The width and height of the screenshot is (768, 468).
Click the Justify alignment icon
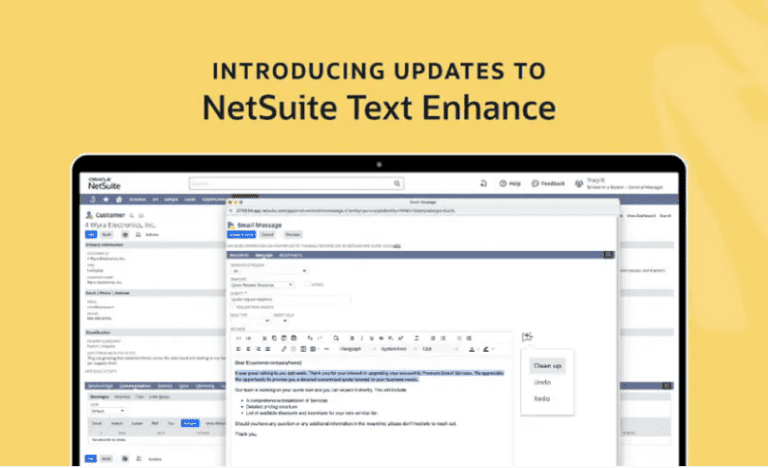coord(267,349)
